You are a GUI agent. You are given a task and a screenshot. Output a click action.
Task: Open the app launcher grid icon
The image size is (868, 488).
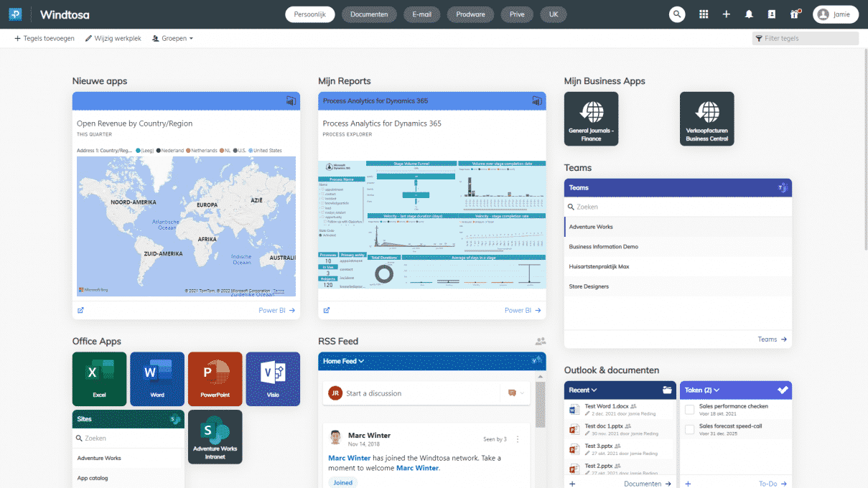[x=704, y=14]
